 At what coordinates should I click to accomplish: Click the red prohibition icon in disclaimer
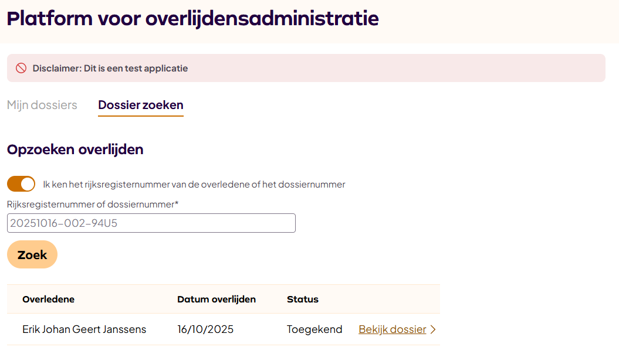21,68
